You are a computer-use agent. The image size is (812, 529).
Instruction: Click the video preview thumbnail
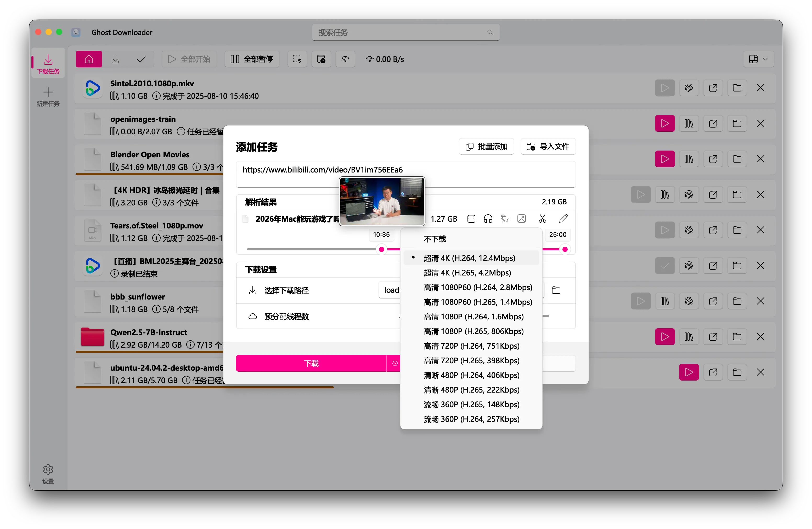click(x=382, y=201)
